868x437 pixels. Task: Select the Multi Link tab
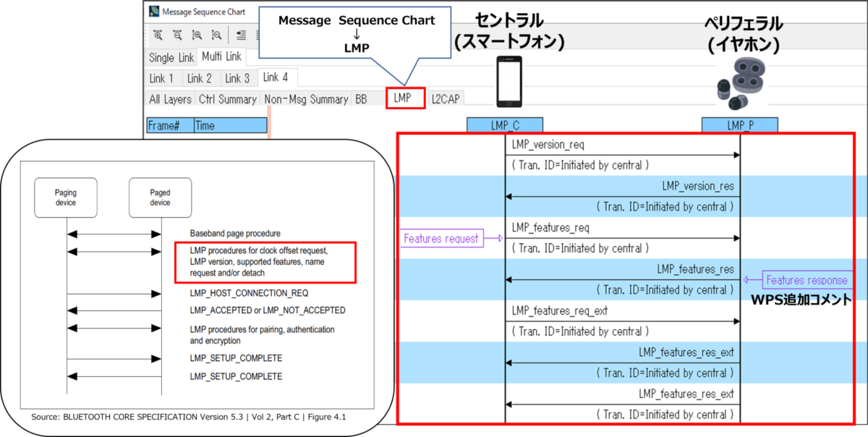tap(221, 56)
